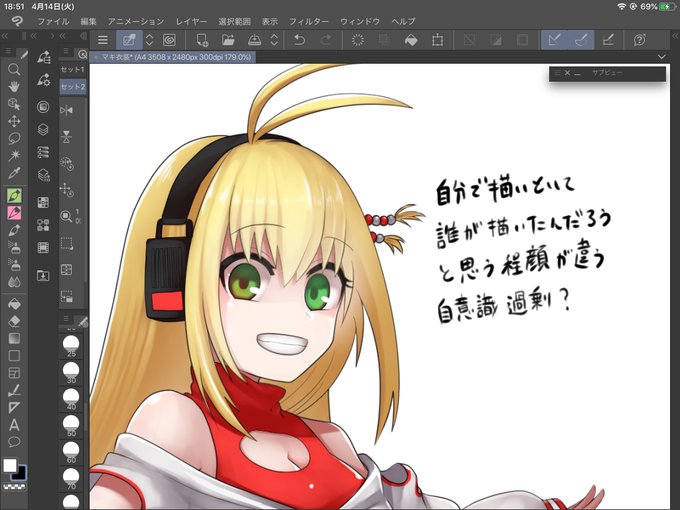Click the Open file folder icon

point(228,40)
